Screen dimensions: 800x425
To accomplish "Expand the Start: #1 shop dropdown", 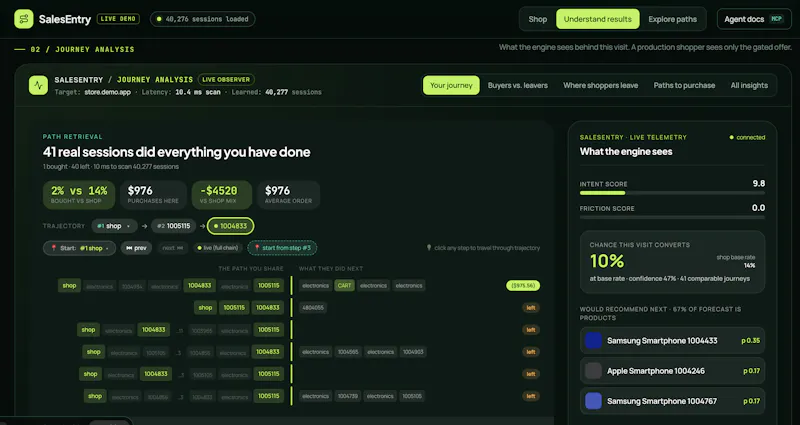I will (x=80, y=248).
